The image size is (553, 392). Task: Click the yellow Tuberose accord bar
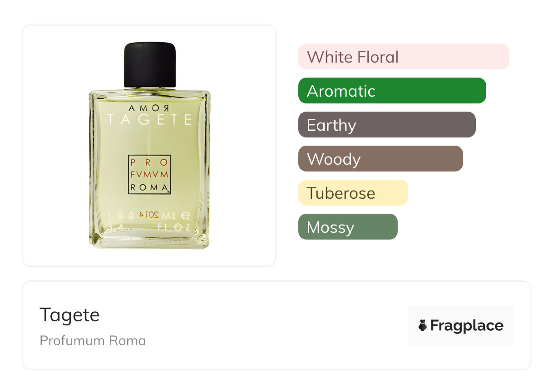pyautogui.click(x=353, y=193)
